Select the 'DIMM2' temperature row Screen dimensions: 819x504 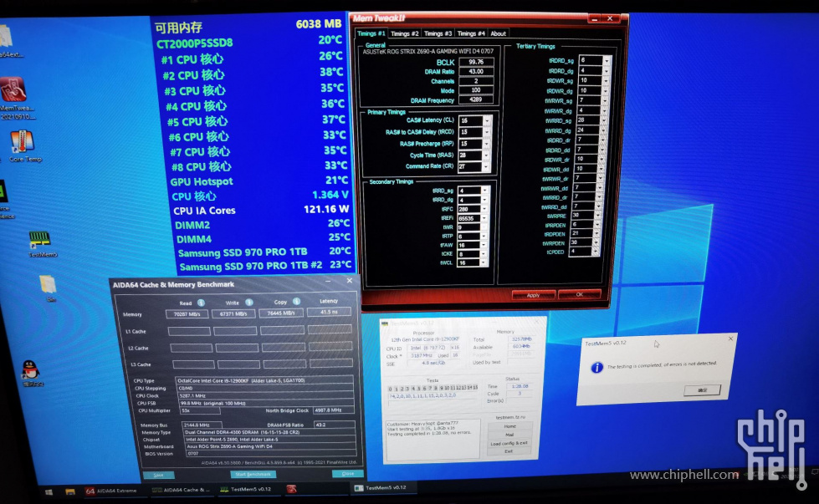pyautogui.click(x=262, y=224)
